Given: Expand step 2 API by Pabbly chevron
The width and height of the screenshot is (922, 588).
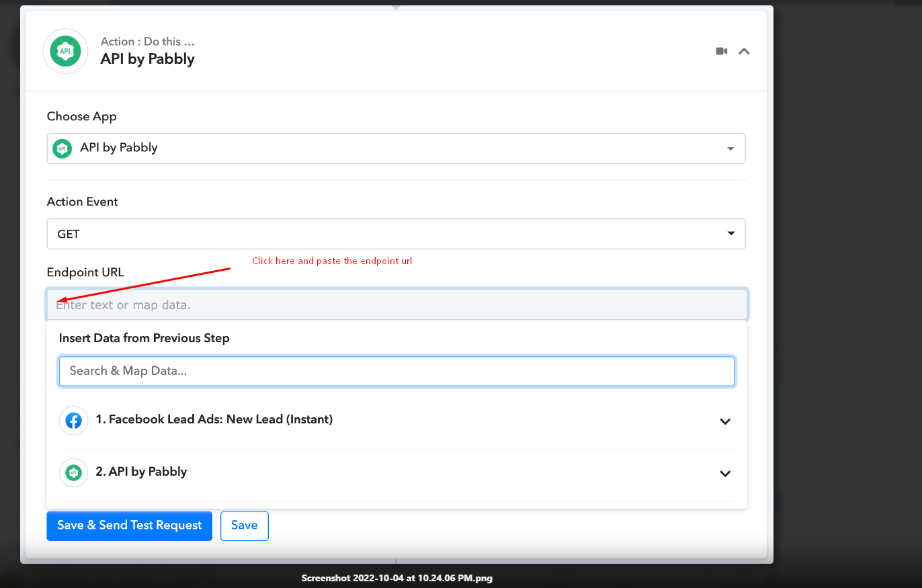Looking at the screenshot, I should pos(725,474).
